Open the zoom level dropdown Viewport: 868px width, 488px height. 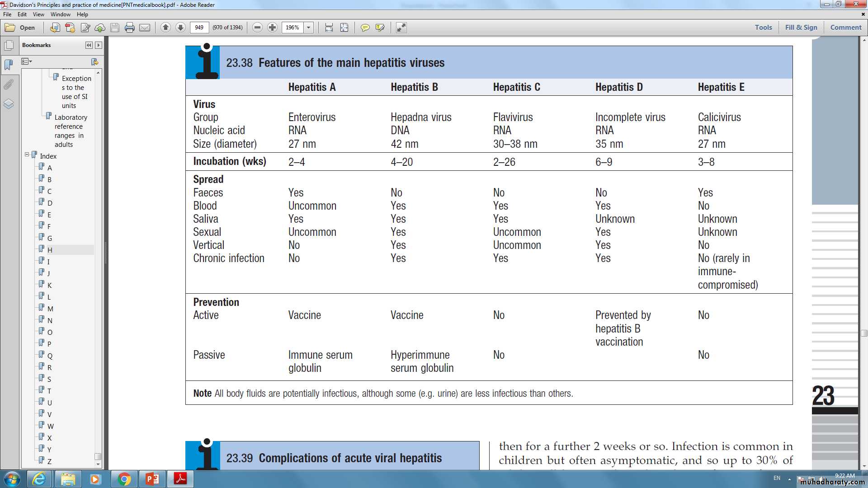point(309,28)
